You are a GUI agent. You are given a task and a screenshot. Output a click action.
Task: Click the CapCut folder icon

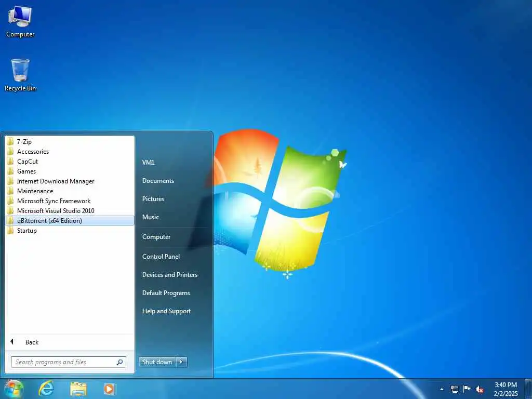(10, 162)
